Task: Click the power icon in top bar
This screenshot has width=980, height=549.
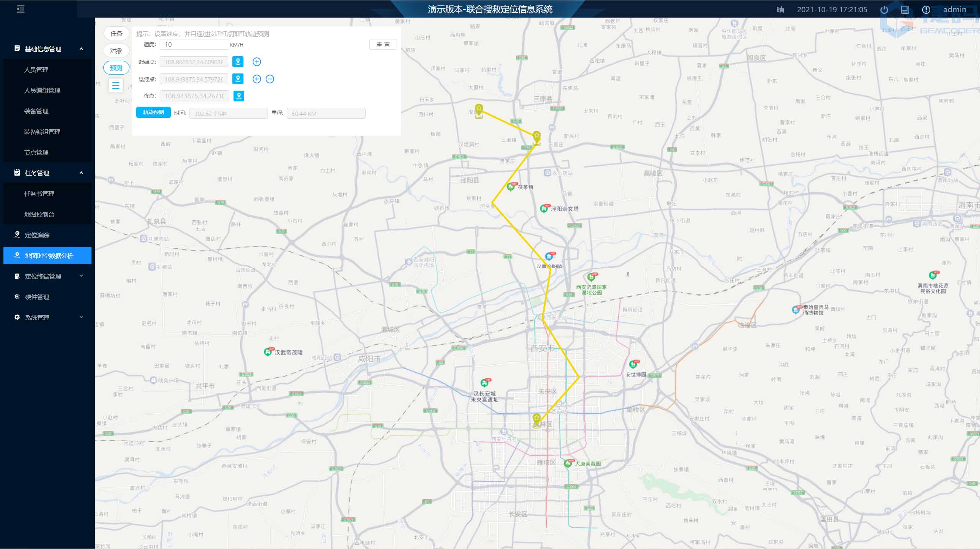Action: point(884,10)
